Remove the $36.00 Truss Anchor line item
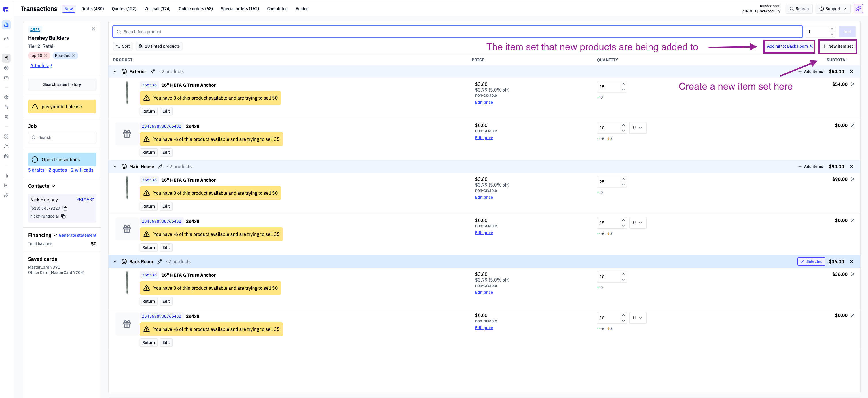The image size is (868, 398). tap(853, 274)
